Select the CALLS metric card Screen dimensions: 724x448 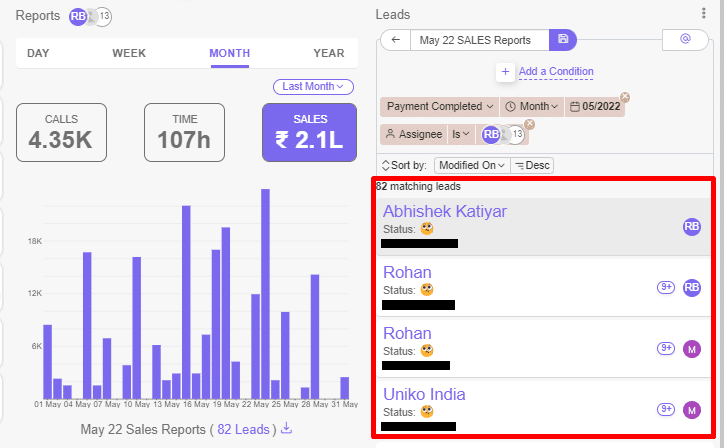point(61,132)
